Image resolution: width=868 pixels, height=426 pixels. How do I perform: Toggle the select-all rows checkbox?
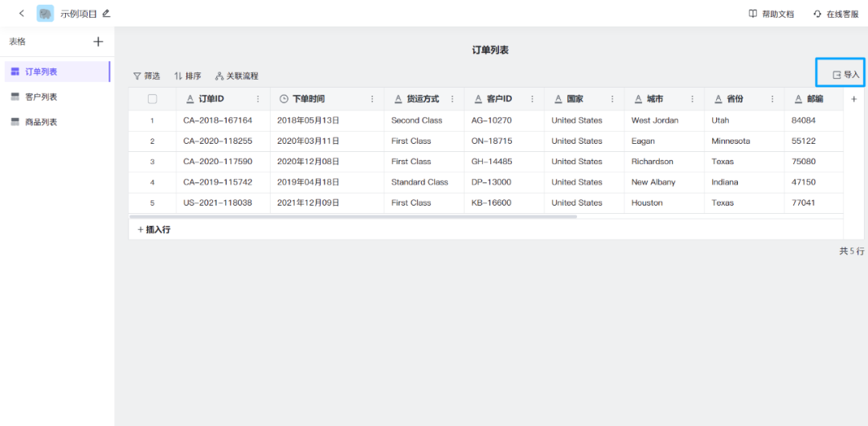point(152,99)
